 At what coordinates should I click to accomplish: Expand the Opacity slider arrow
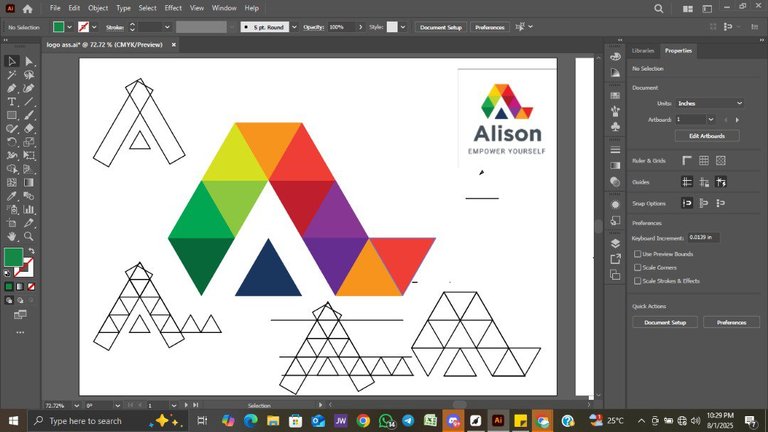[x=361, y=27]
